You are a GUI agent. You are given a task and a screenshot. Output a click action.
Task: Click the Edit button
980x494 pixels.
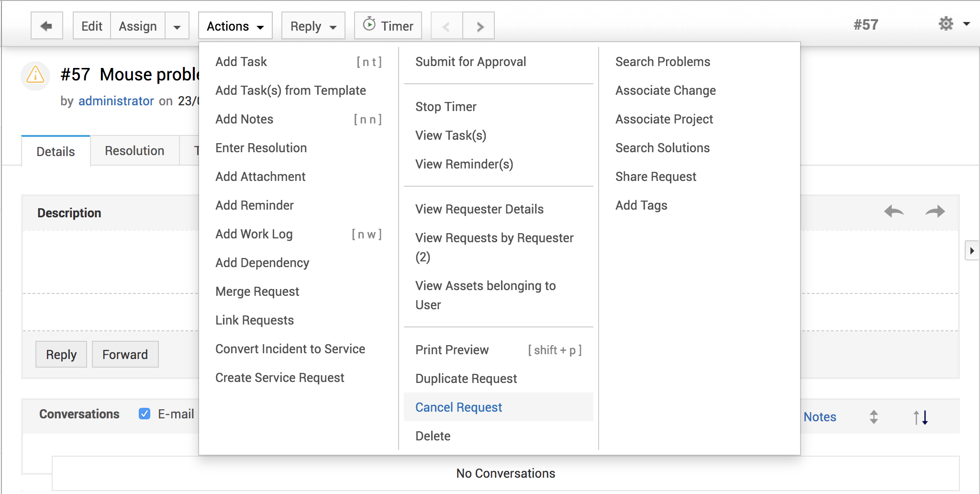click(x=92, y=26)
